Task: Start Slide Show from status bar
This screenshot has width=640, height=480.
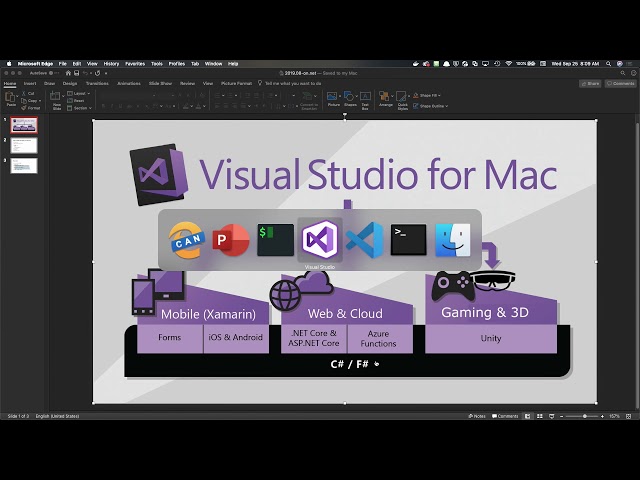Action: 551,416
